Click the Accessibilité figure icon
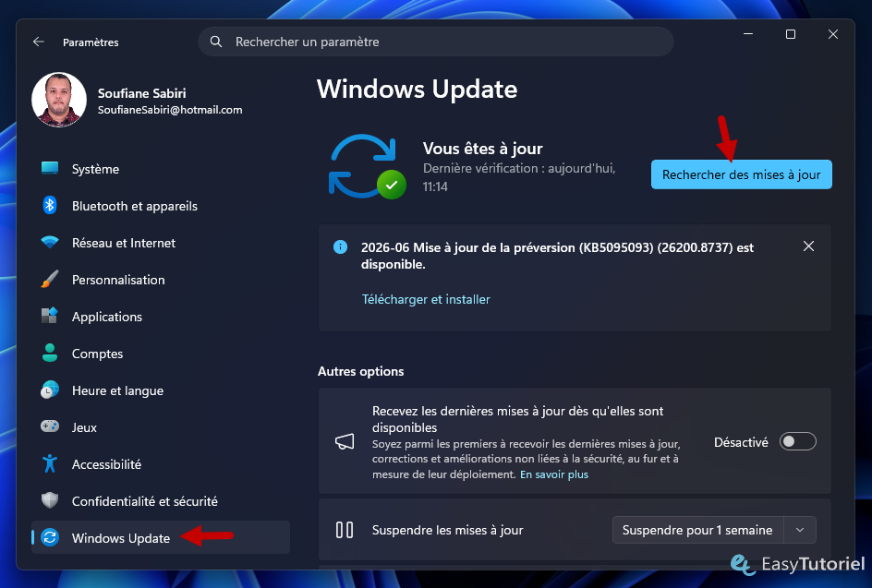 click(x=50, y=463)
